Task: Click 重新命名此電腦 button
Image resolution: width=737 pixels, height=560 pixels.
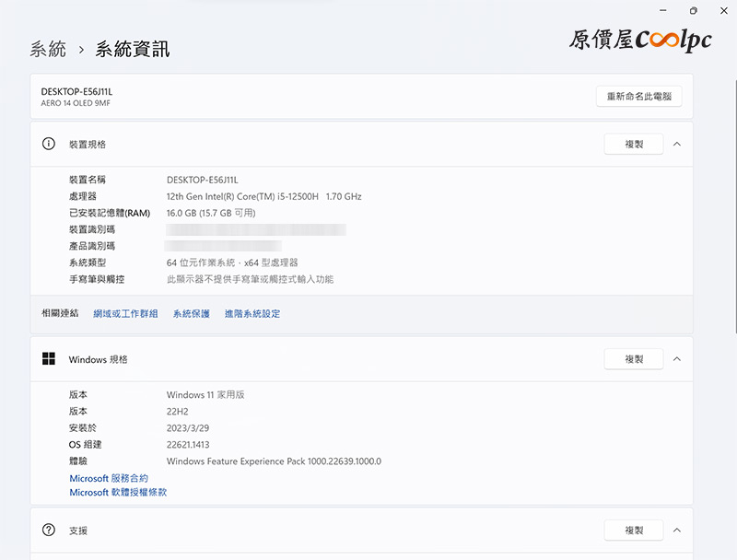Action: pyautogui.click(x=638, y=97)
